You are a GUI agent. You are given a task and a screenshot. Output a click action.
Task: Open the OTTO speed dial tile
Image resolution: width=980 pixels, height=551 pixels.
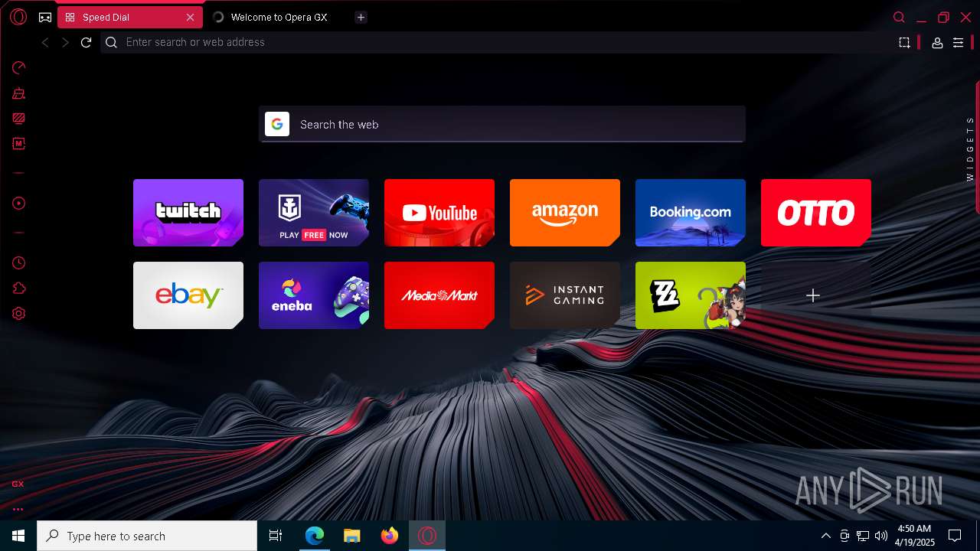[816, 213]
